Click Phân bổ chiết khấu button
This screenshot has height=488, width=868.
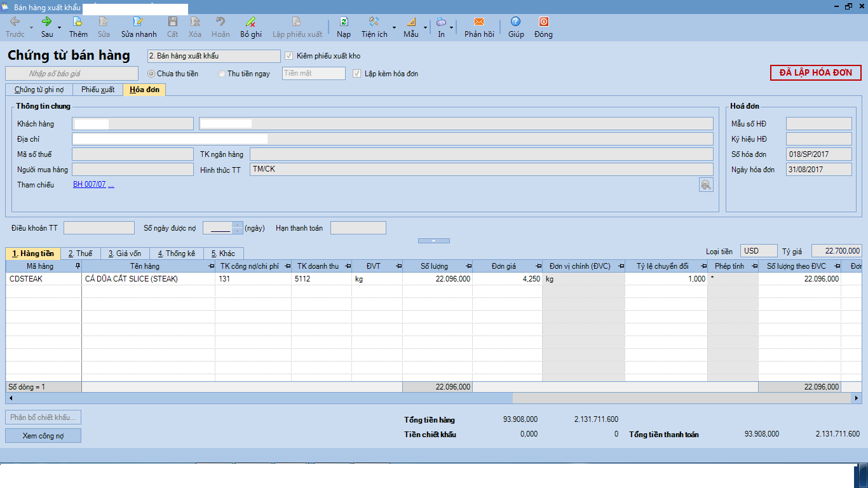point(43,417)
